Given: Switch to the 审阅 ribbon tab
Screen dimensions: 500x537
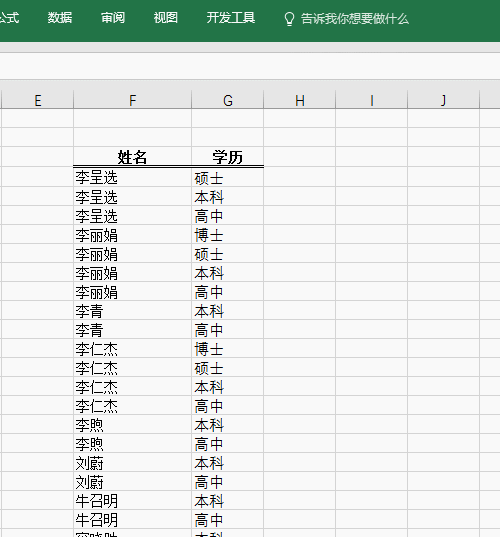Looking at the screenshot, I should coord(113,18).
